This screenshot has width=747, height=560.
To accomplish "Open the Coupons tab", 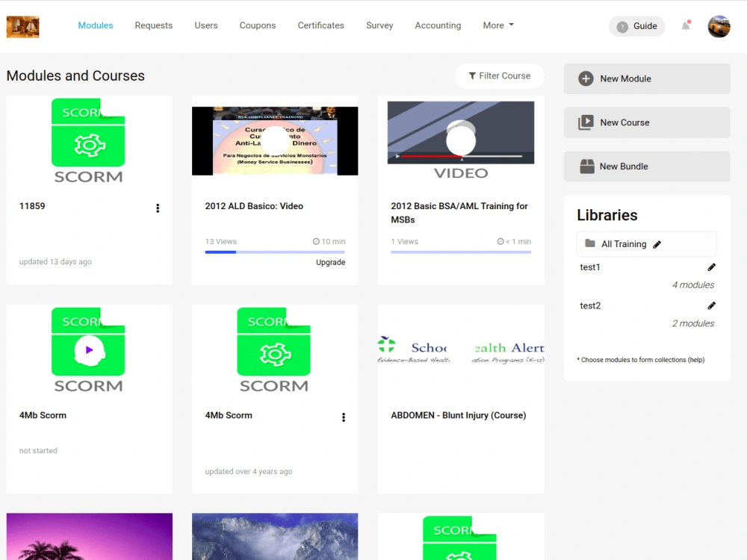I will [x=257, y=25].
